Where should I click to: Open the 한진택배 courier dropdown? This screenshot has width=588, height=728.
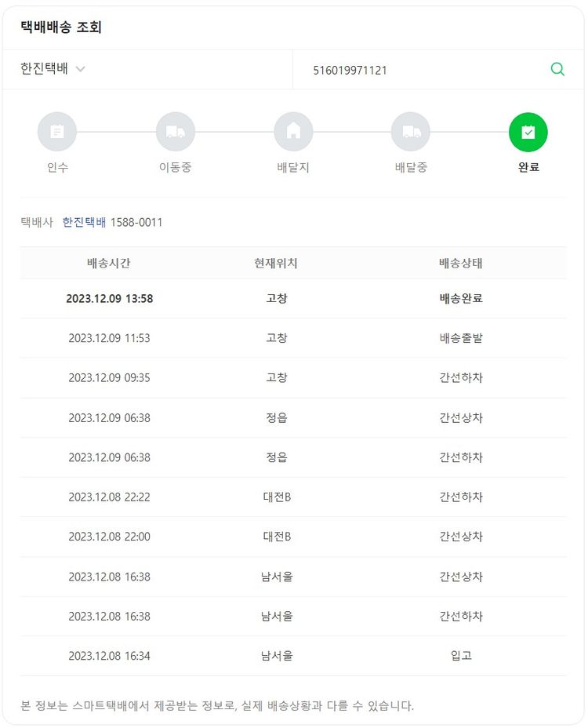(x=45, y=69)
